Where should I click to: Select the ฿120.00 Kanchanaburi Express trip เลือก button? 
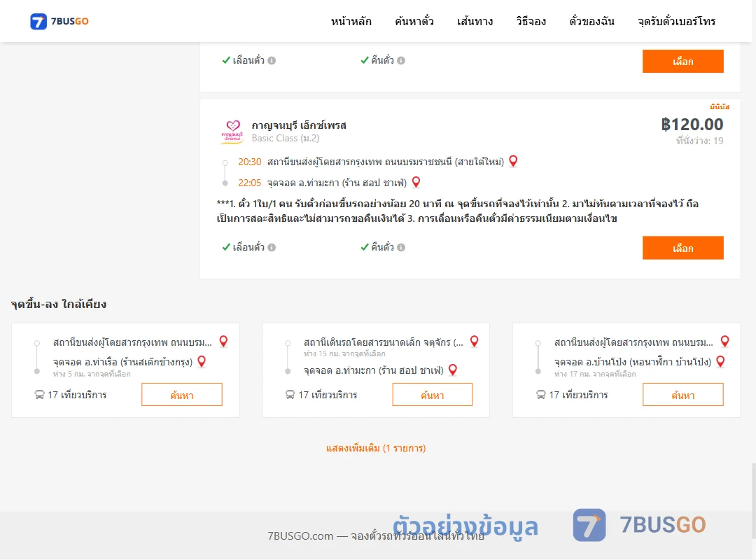[x=682, y=248]
